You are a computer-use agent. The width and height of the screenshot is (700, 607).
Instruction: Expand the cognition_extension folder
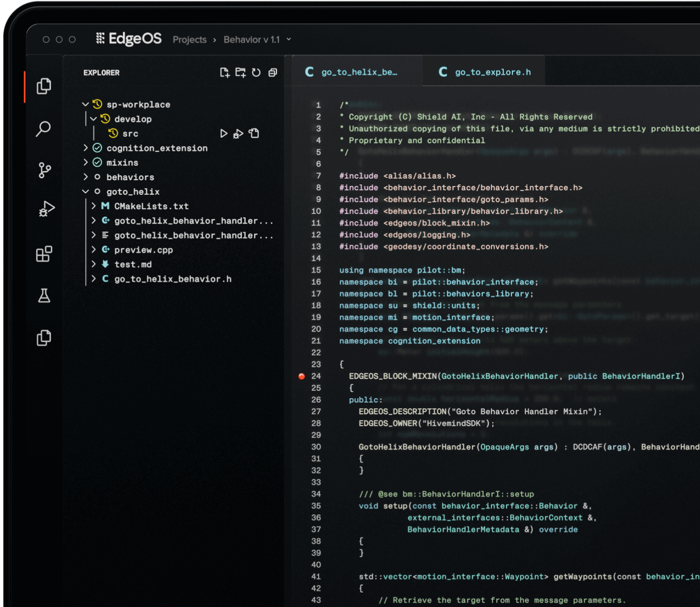[86, 148]
